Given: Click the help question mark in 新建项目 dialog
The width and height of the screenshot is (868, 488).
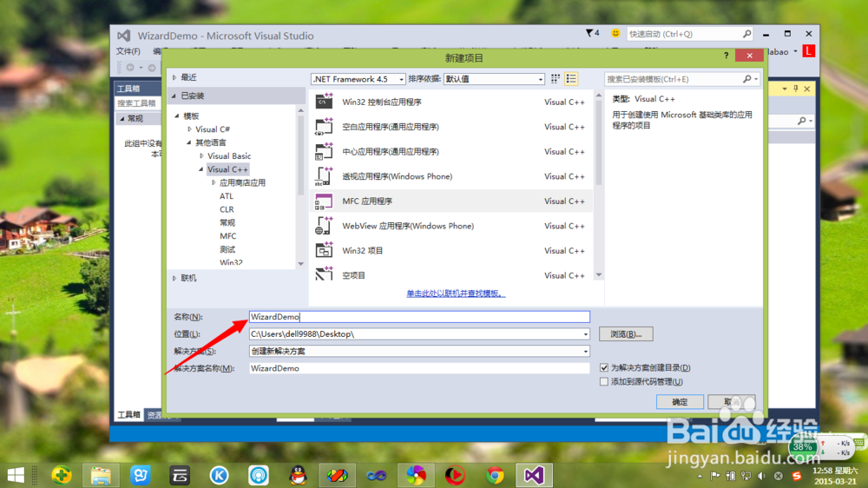Looking at the screenshot, I should (727, 56).
